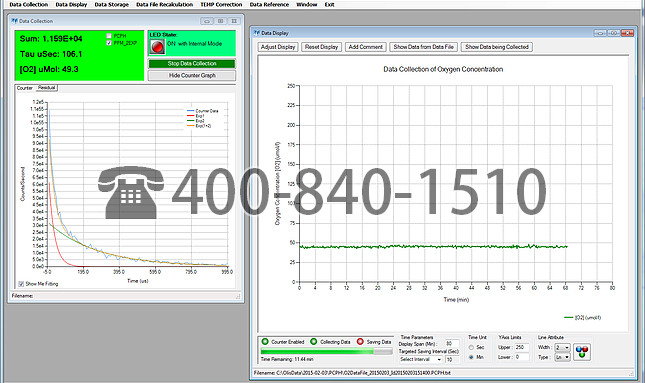Select the Sec time unit radio button

click(471, 348)
